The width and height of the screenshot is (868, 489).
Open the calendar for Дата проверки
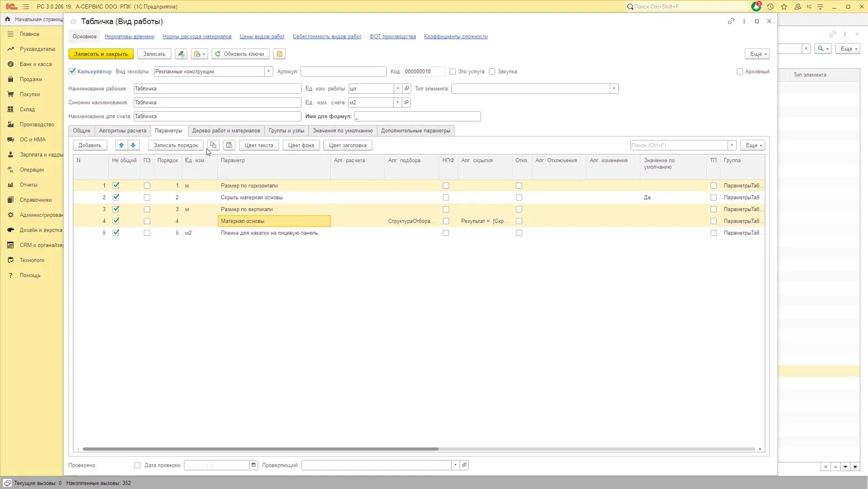point(253,465)
